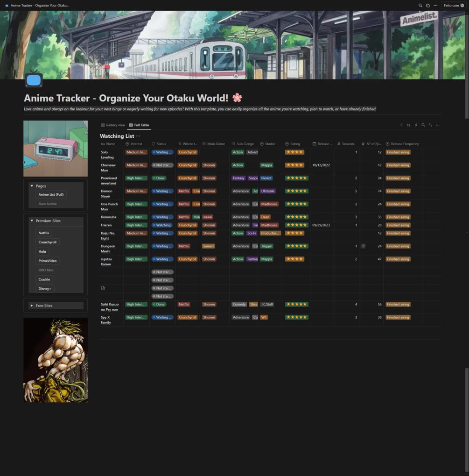Viewport: 469px width, 476px height.
Task: Click the 'New Anime' button
Action: (47, 204)
